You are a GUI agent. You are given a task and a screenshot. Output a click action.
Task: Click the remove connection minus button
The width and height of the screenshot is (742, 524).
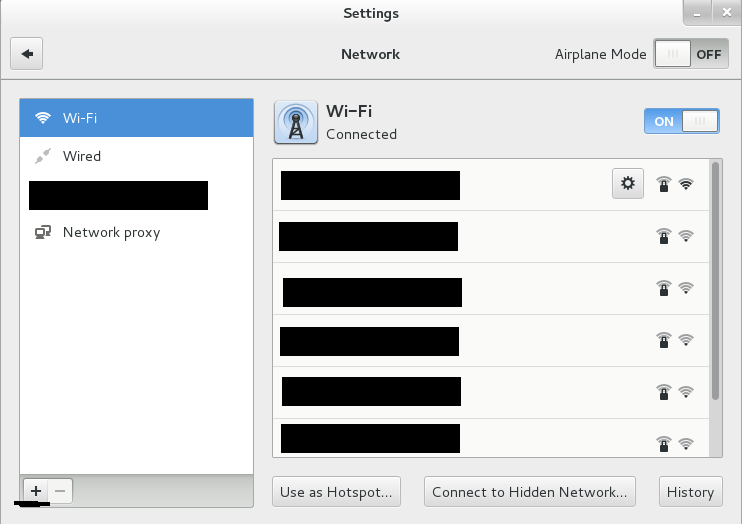[x=60, y=491]
